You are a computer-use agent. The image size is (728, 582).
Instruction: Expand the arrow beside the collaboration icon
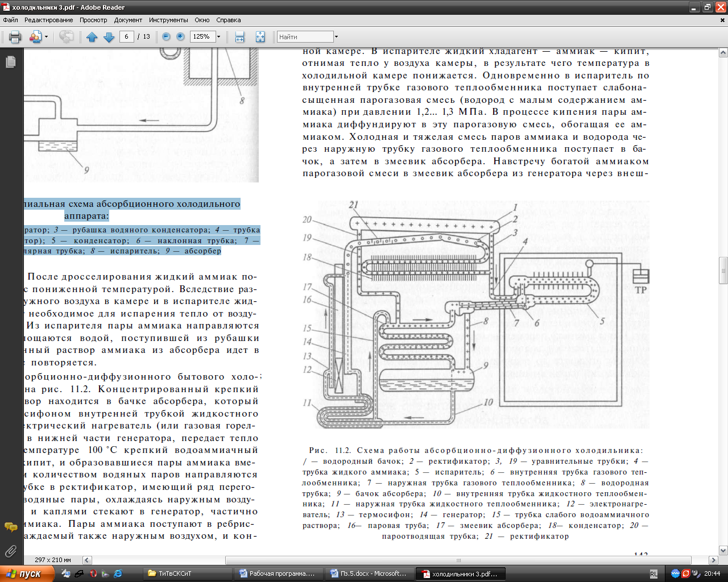(46, 37)
